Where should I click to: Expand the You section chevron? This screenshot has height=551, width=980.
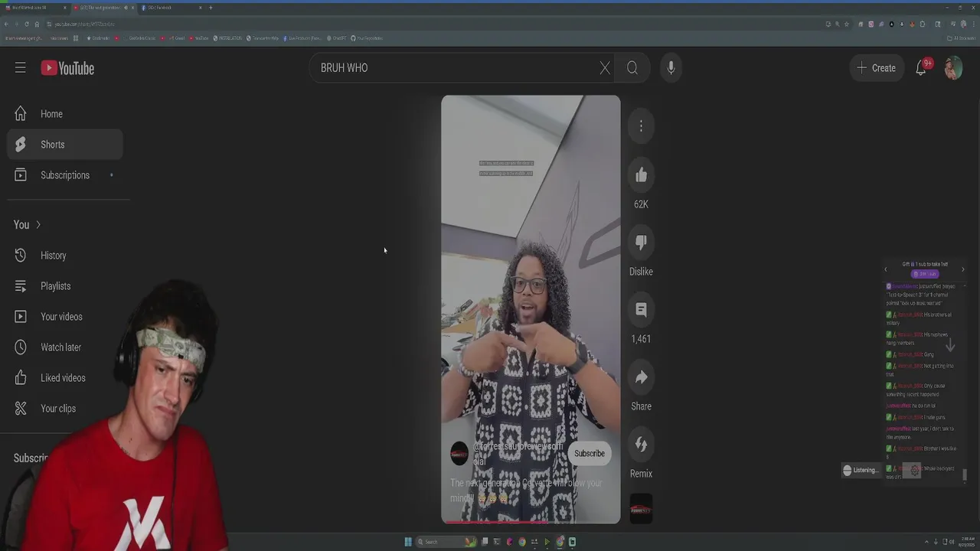38,225
